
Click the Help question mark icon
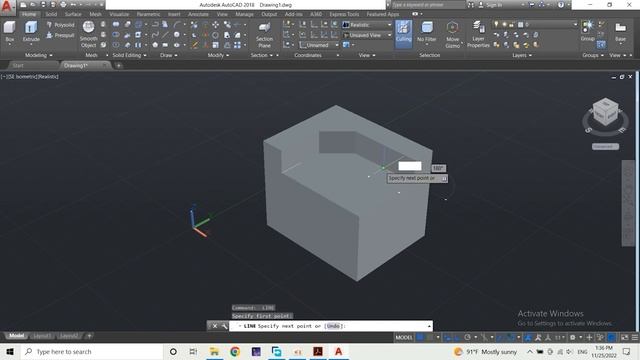(561, 4)
